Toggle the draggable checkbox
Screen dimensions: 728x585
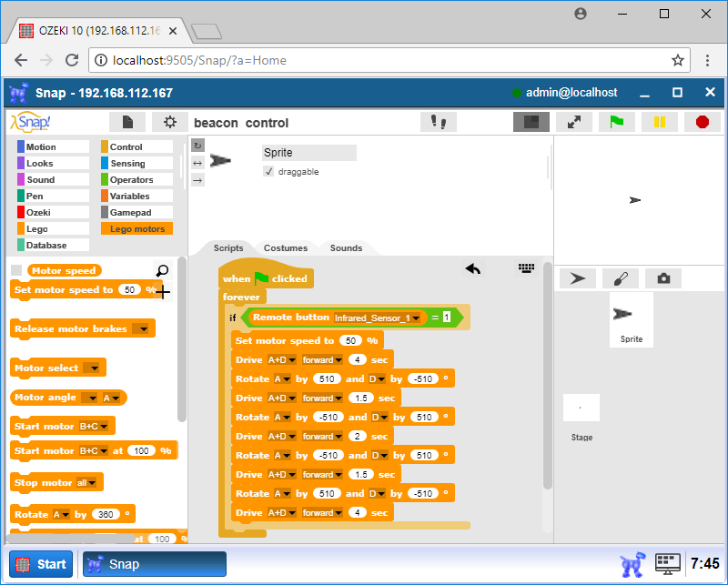tap(268, 171)
